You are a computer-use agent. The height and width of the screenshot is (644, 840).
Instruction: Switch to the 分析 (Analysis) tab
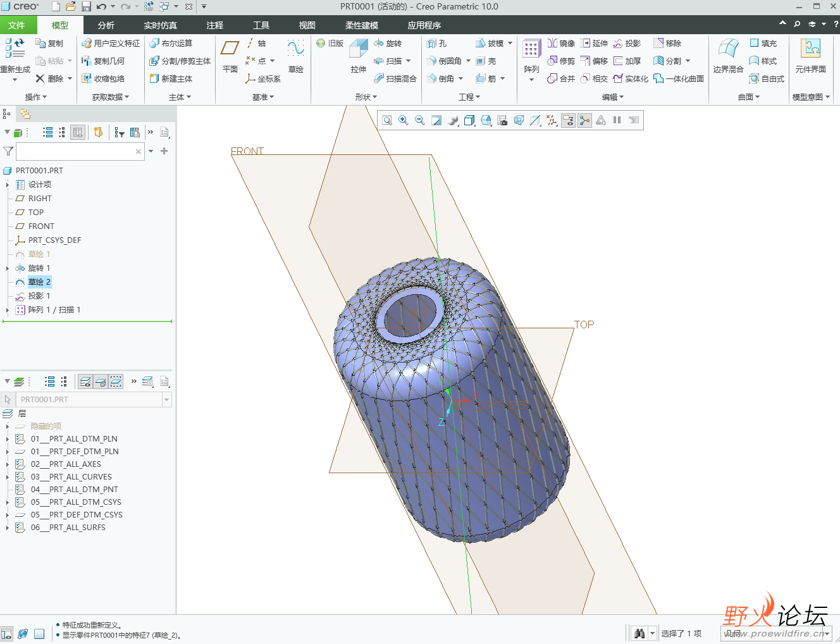[106, 25]
